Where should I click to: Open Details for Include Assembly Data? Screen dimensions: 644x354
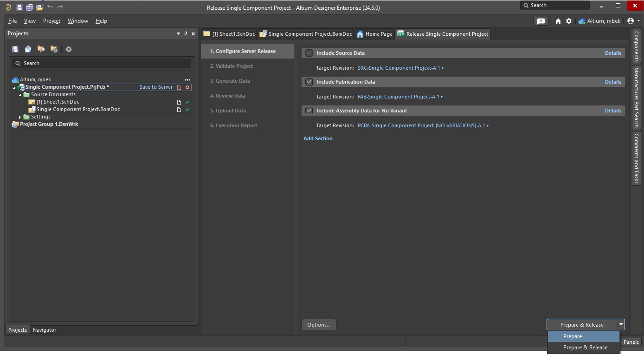click(x=613, y=111)
